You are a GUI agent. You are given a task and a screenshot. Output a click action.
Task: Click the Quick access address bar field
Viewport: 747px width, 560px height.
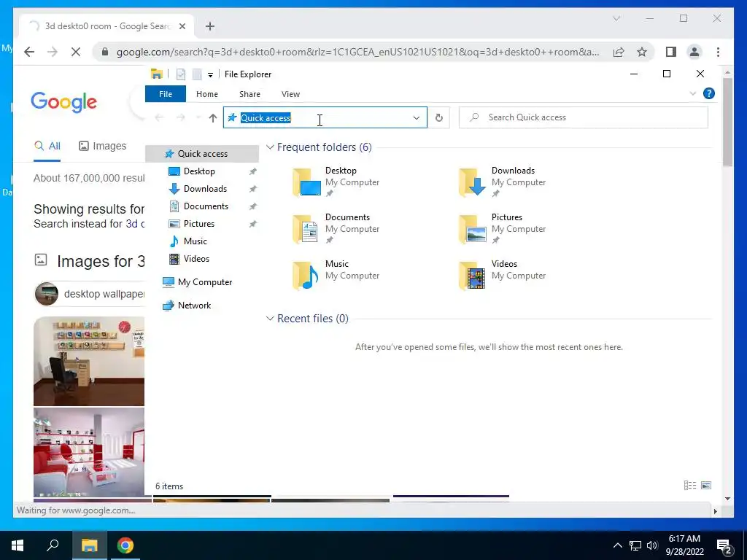325,117
